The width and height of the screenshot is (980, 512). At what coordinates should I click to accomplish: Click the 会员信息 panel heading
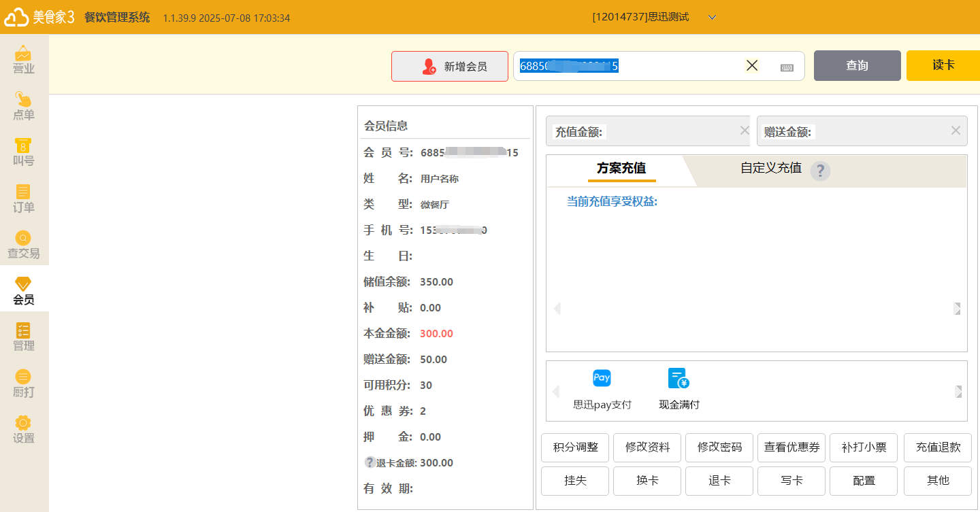pyautogui.click(x=386, y=126)
